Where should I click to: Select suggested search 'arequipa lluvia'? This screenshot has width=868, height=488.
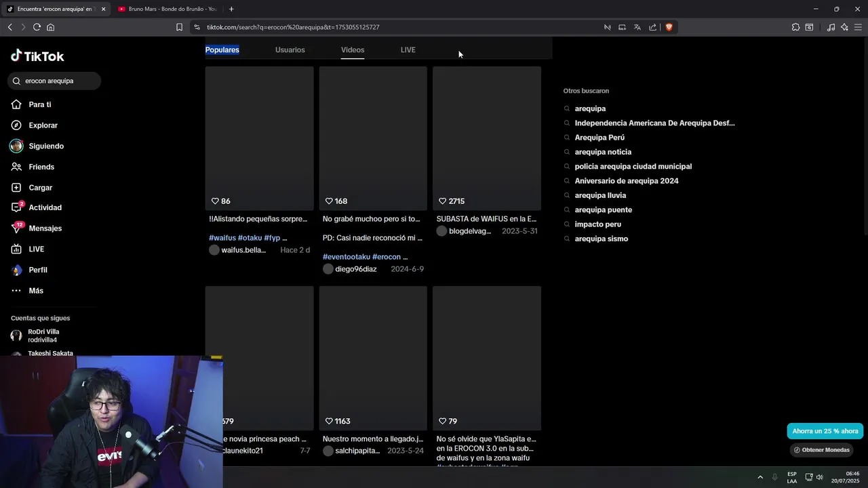coord(600,195)
